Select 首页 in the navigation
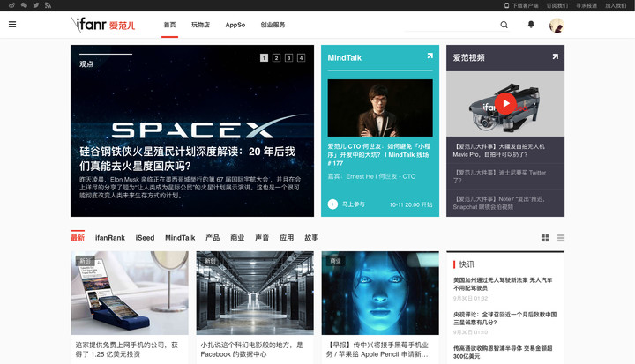 click(169, 25)
